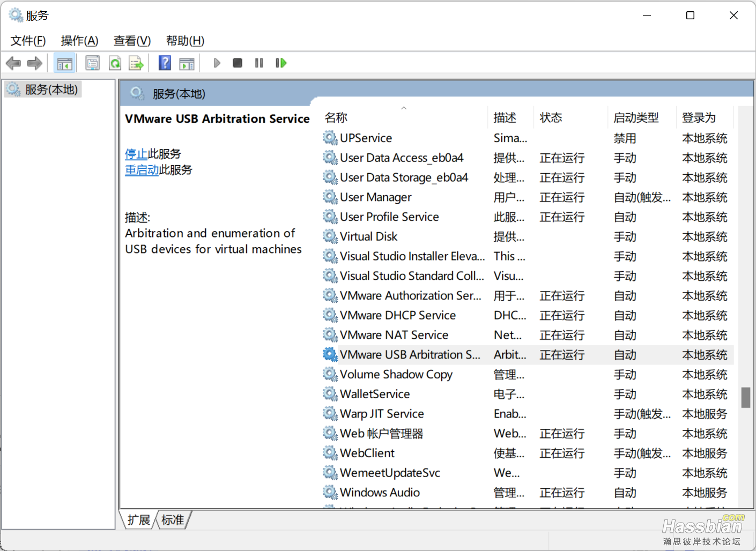Click 禁用 startup type for UPService

pos(625,138)
